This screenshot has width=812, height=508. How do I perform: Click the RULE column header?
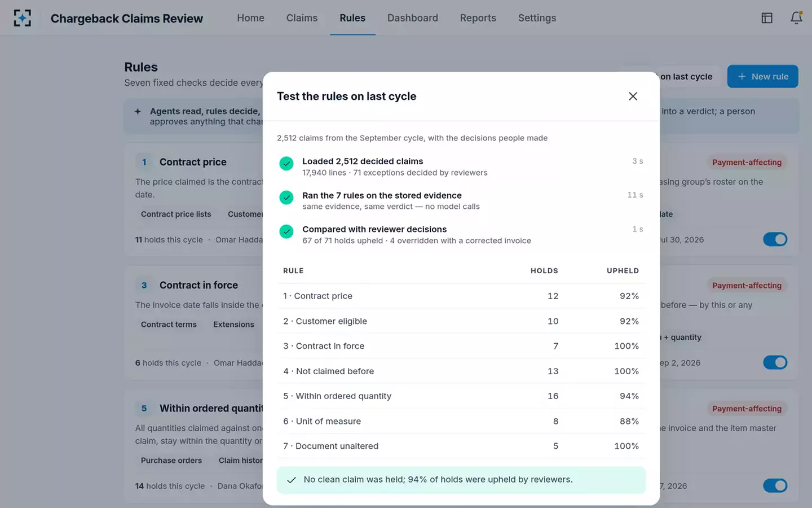pyautogui.click(x=293, y=271)
